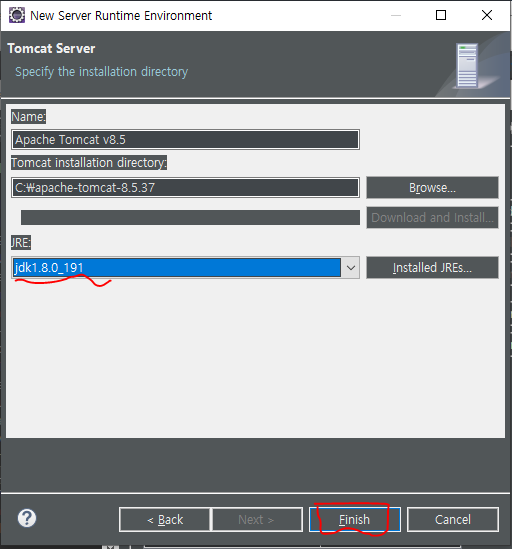The width and height of the screenshot is (512, 549).
Task: Click the Finish button
Action: pyautogui.click(x=355, y=519)
